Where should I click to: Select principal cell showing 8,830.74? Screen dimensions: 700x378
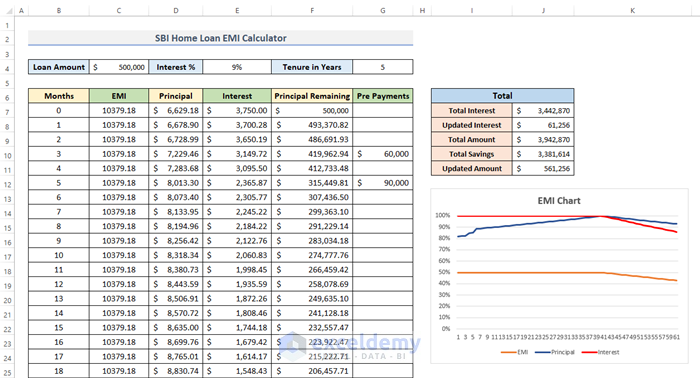pyautogui.click(x=175, y=371)
